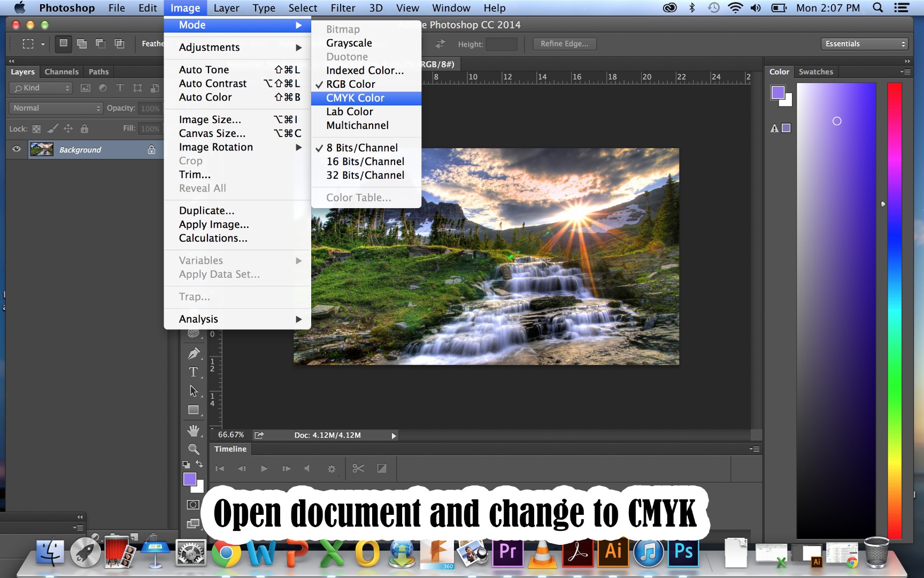The image size is (924, 578).
Task: Click Canvas Size menu entry
Action: 237,133
